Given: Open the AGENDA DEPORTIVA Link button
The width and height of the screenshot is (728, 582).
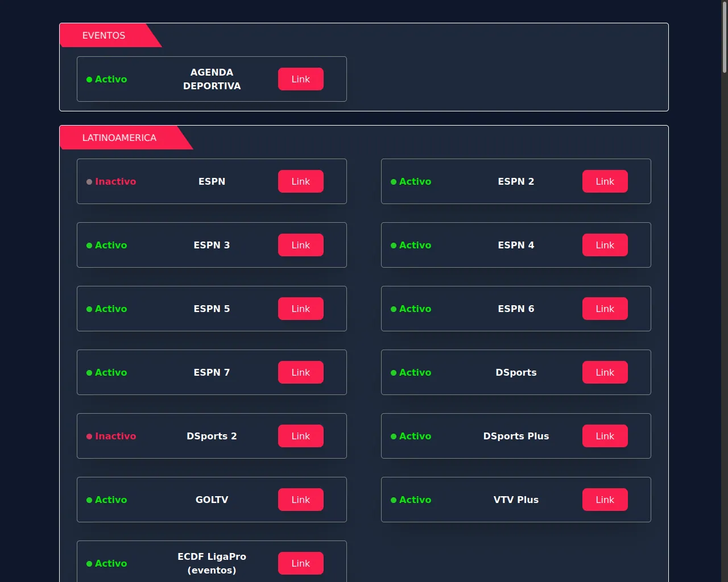Looking at the screenshot, I should coord(301,79).
